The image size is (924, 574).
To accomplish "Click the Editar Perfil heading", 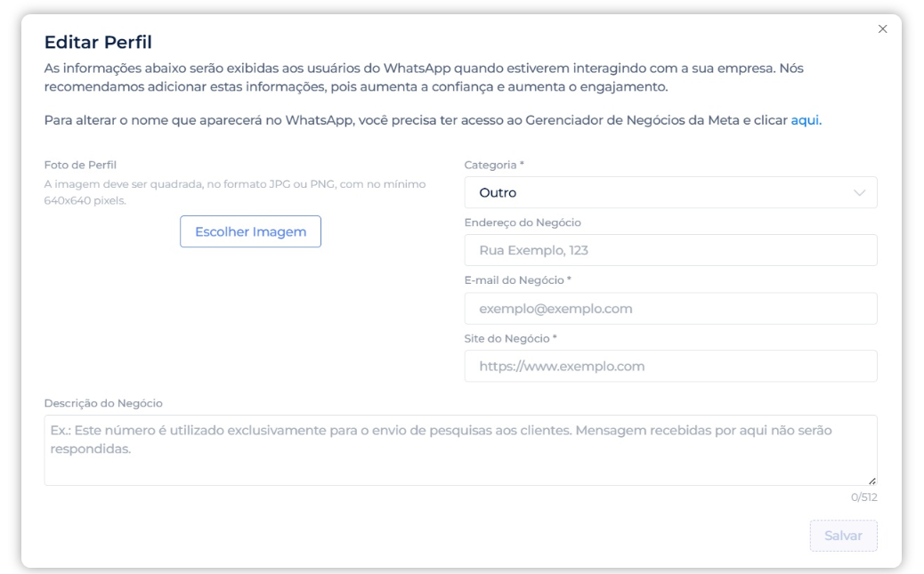I will (99, 43).
